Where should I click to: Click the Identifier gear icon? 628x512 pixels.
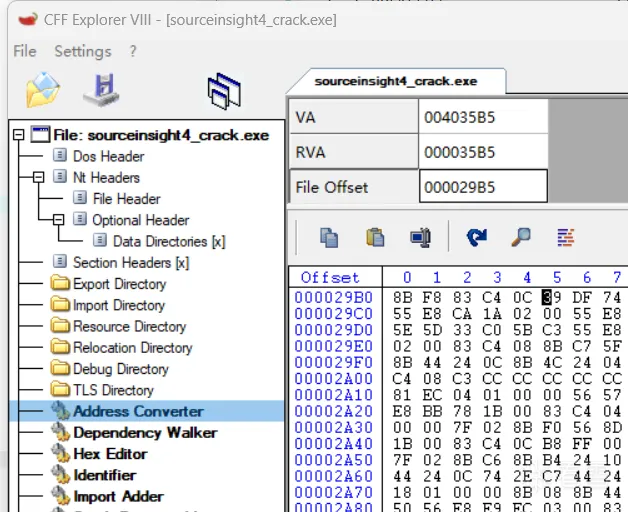pos(60,475)
